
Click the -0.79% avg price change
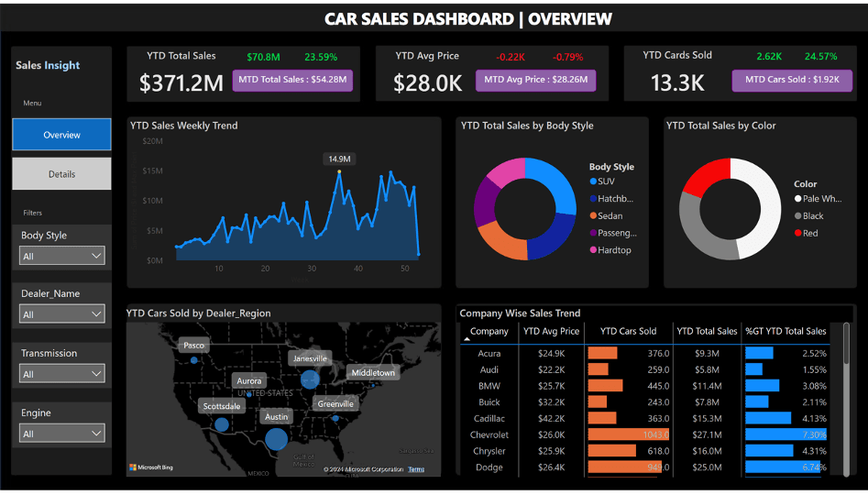pyautogui.click(x=568, y=57)
